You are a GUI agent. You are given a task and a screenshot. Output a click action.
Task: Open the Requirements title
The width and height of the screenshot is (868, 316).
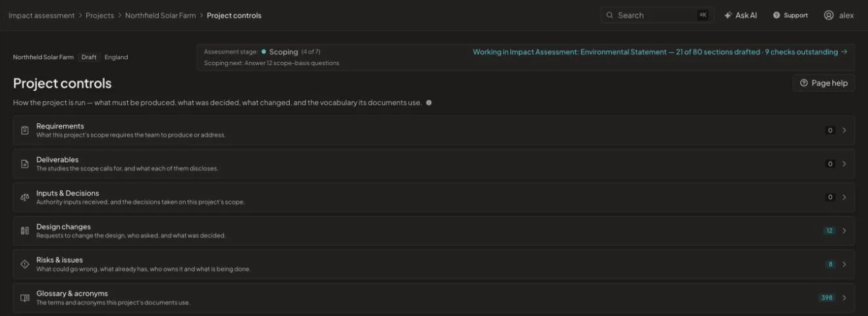pyautogui.click(x=60, y=126)
